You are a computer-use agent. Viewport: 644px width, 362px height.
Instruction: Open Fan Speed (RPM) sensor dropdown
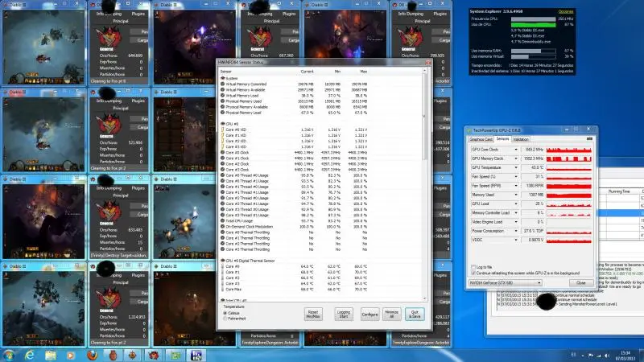(516, 186)
